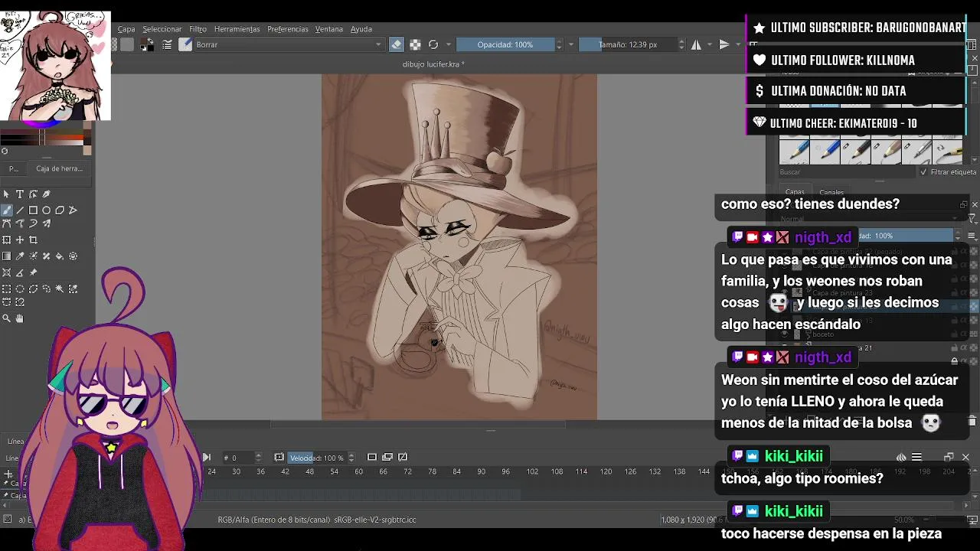Select the Similar Color Selection tool

(x=73, y=289)
